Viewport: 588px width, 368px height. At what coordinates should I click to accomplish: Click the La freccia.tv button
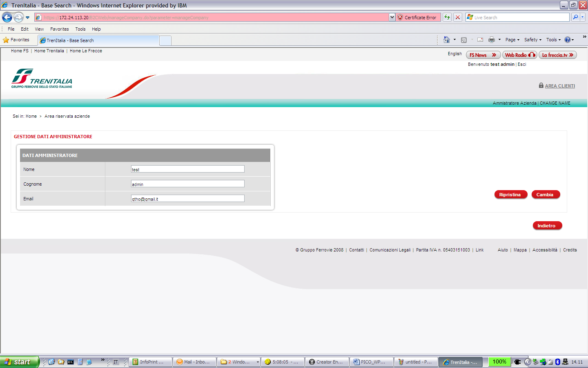tap(557, 55)
